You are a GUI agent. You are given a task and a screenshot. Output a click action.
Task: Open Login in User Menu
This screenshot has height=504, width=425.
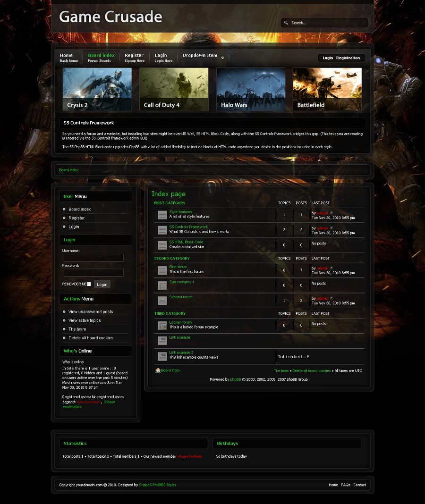(74, 227)
